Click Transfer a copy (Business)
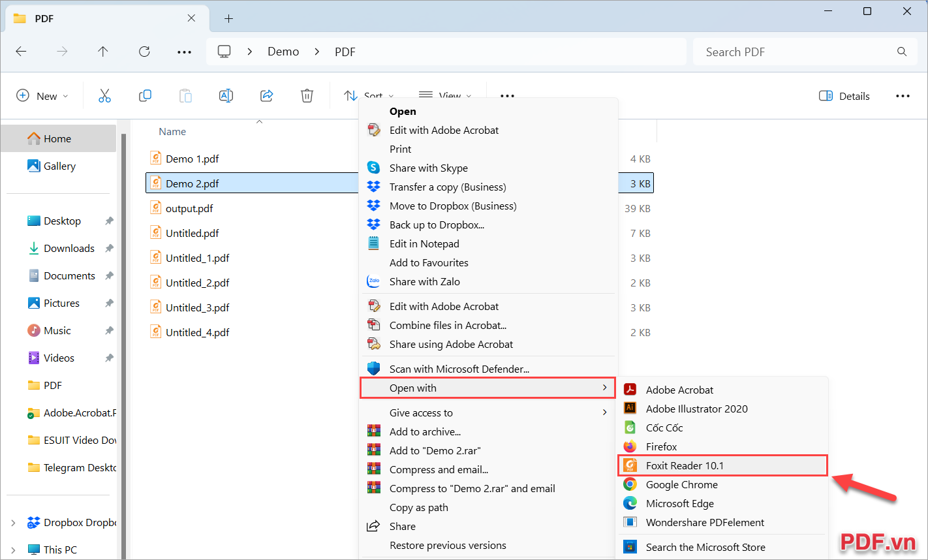The width and height of the screenshot is (928, 560). point(488,187)
